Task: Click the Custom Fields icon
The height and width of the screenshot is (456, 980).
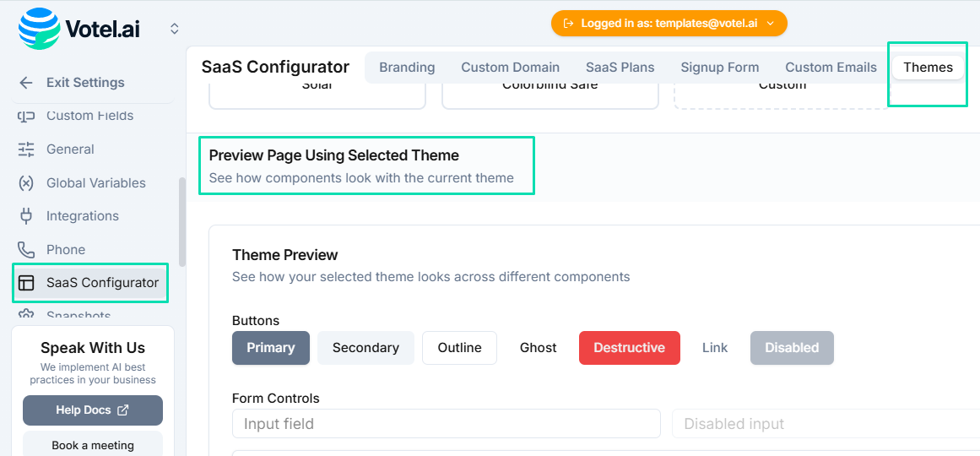Action: coord(26,116)
